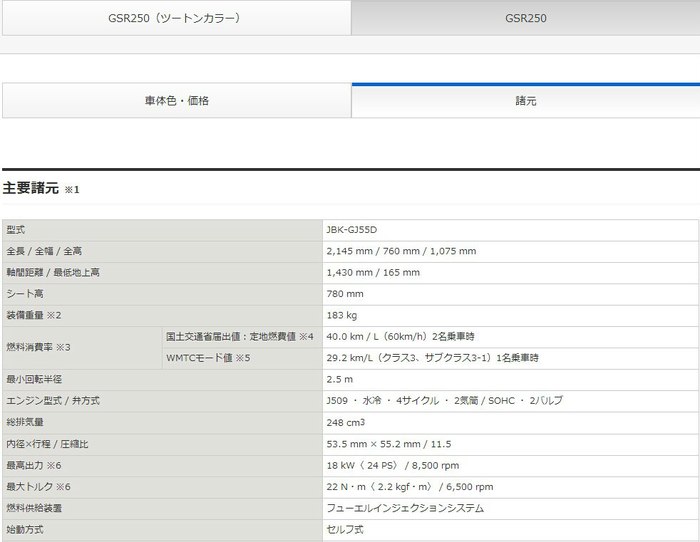700x542 pixels.
Task: Switch to the GSR250（ツートンカラー） model tab
Action: 175,18
